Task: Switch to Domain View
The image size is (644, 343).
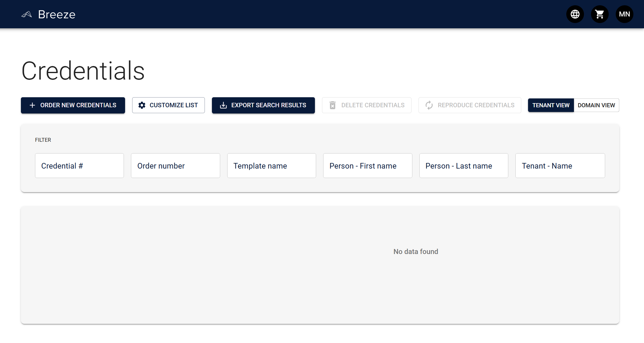Action: tap(596, 105)
